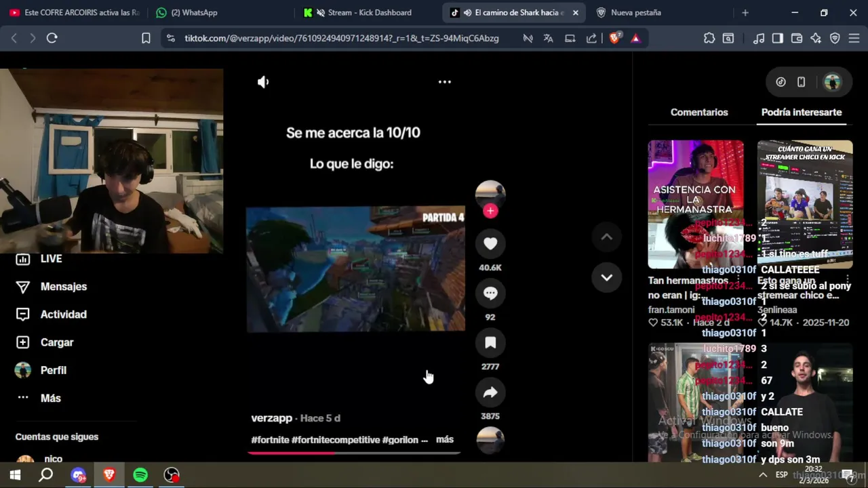868x488 pixels.
Task: Click the translate page icon
Action: pos(548,39)
